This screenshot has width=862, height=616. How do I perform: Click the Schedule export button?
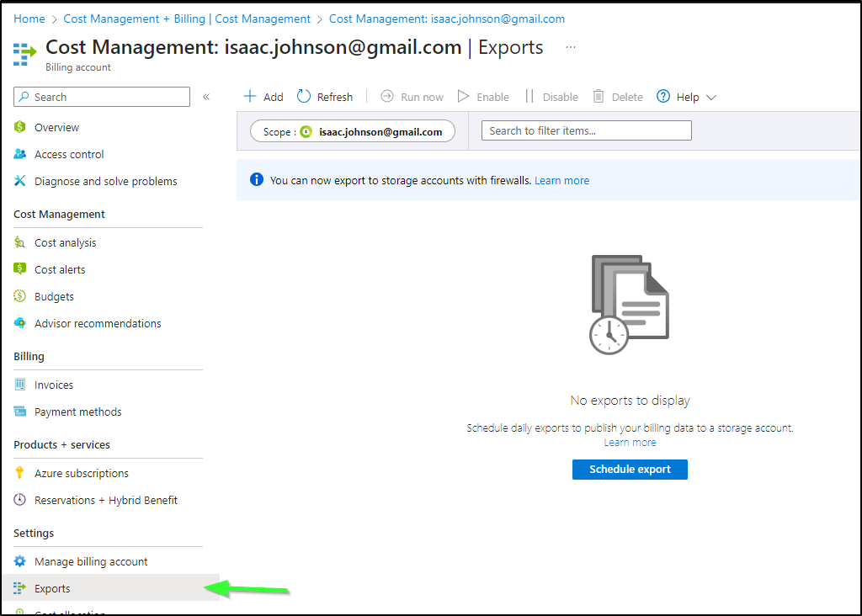[630, 470]
